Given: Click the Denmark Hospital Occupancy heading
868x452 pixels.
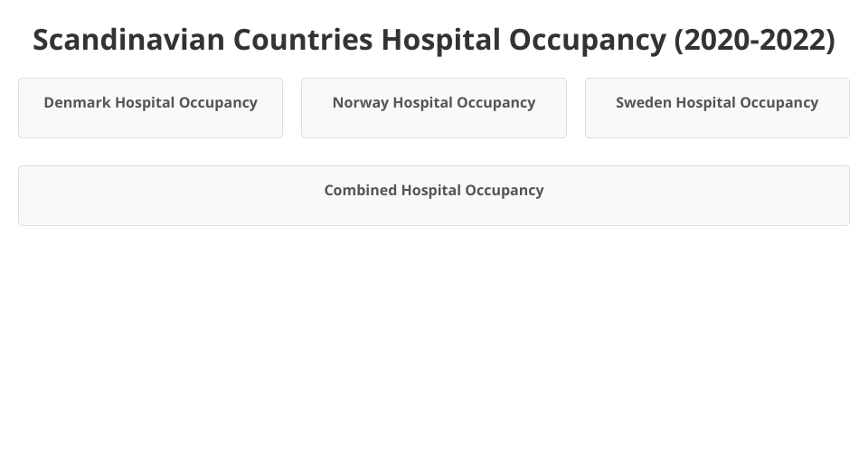Looking at the screenshot, I should 150,103.
